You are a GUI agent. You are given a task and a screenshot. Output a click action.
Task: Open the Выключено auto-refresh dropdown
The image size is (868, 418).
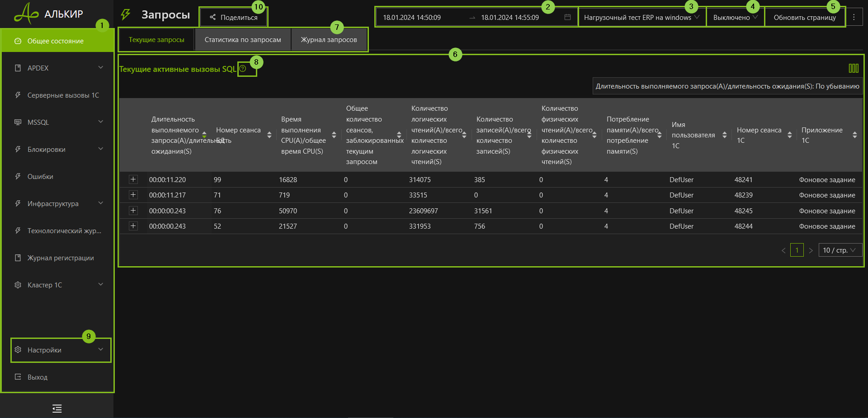pyautogui.click(x=735, y=18)
